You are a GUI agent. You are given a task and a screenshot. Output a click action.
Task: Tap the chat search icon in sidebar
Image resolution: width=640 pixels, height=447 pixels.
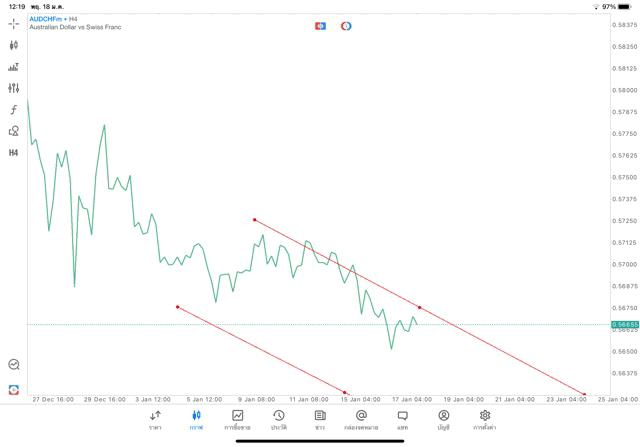click(x=14, y=365)
